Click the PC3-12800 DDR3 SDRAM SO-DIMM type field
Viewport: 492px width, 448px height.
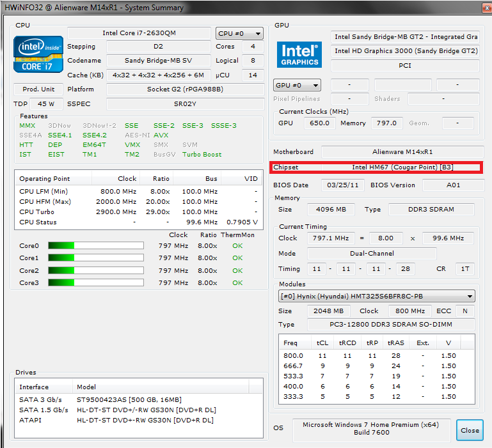pyautogui.click(x=391, y=325)
